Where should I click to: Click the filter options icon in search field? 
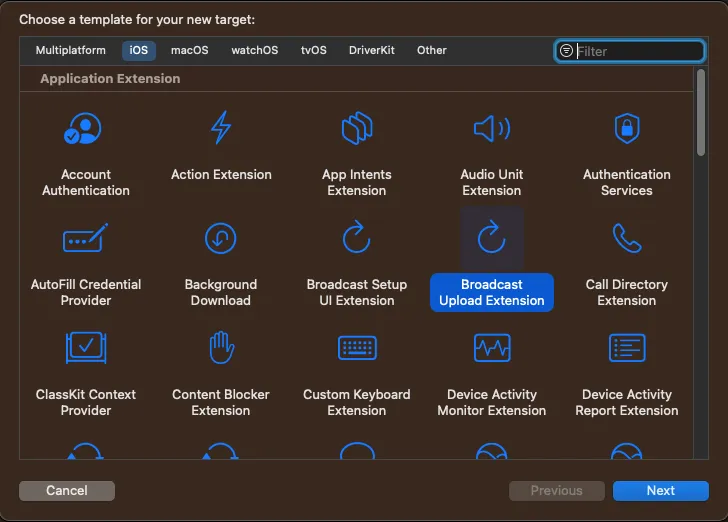(566, 51)
